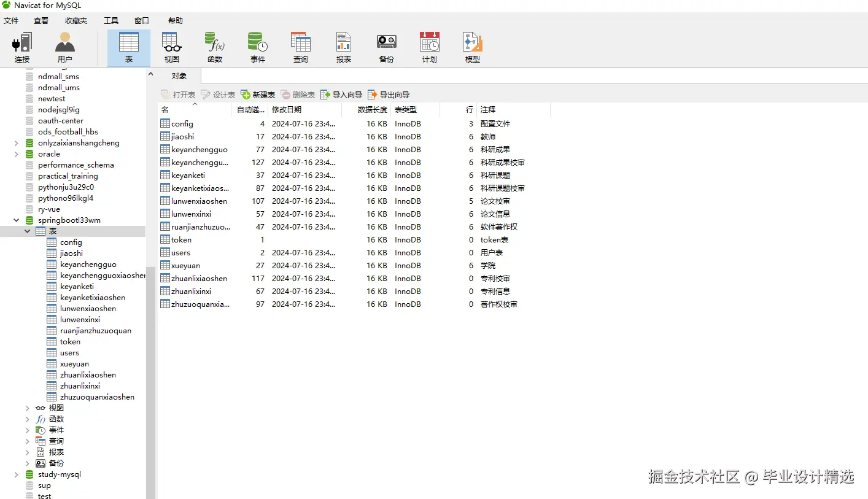This screenshot has width=868, height=499.
Task: Open the 工具 tools menu
Action: [x=110, y=20]
